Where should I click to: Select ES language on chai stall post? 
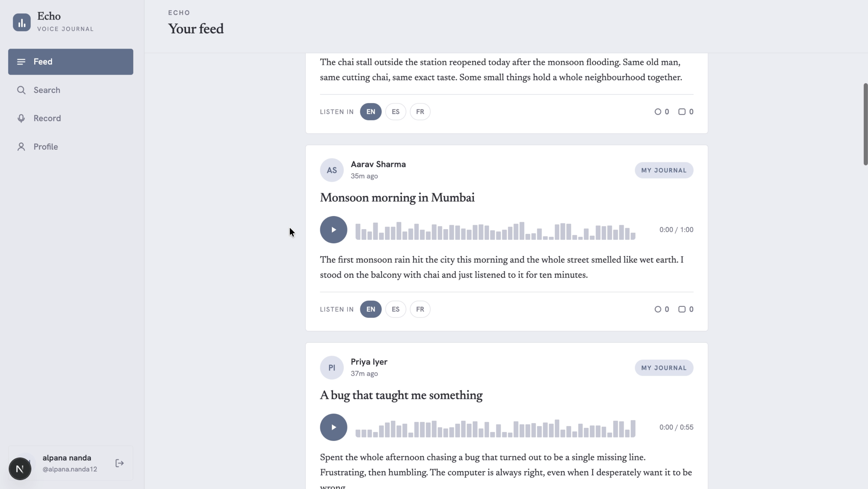(396, 112)
